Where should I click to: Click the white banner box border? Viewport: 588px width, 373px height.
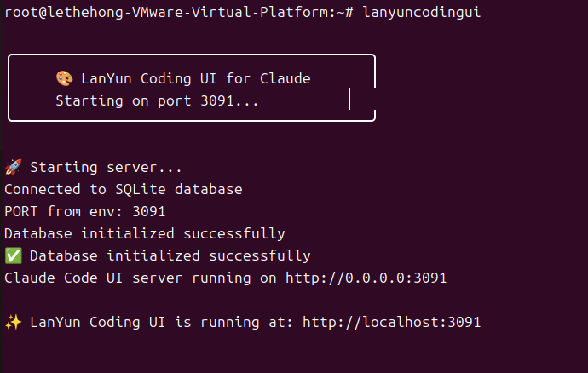pyautogui.click(x=192, y=55)
